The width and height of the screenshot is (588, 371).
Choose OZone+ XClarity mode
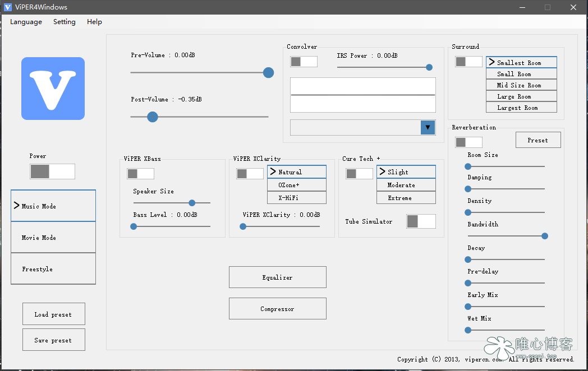pos(297,185)
